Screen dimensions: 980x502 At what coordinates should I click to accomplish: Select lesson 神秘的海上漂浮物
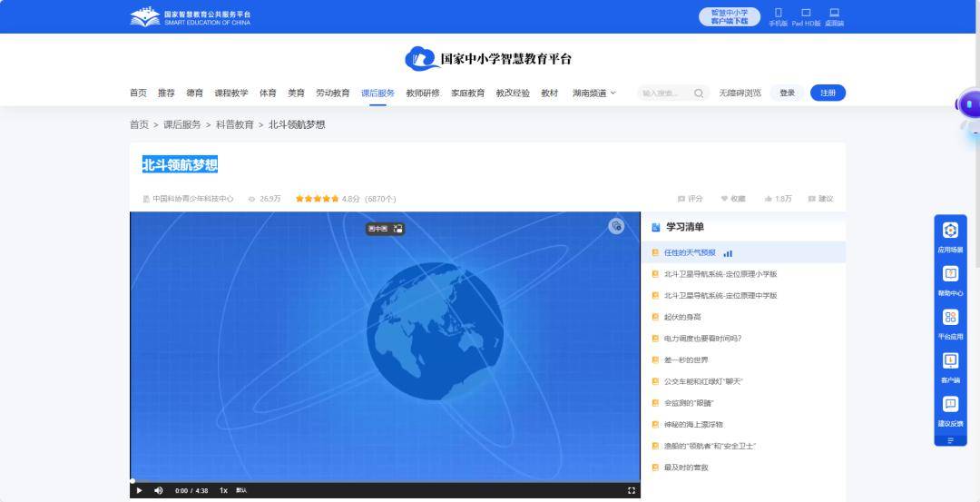pyautogui.click(x=743, y=425)
